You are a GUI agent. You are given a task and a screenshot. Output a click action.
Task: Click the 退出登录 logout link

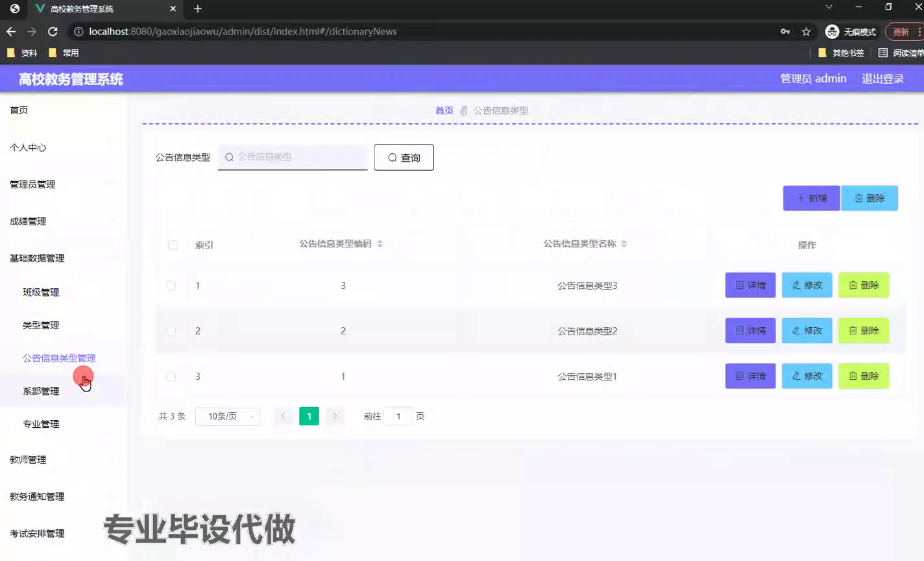882,79
